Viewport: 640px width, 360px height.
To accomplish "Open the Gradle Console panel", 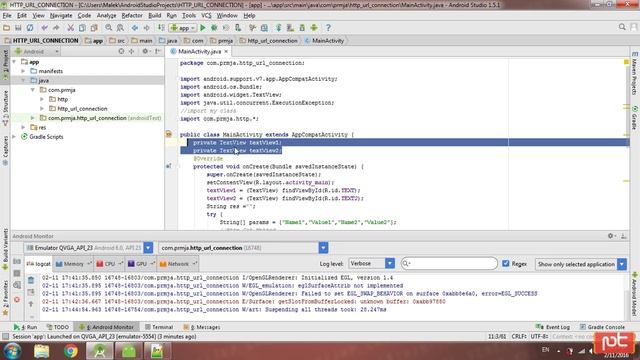I will click(602, 327).
